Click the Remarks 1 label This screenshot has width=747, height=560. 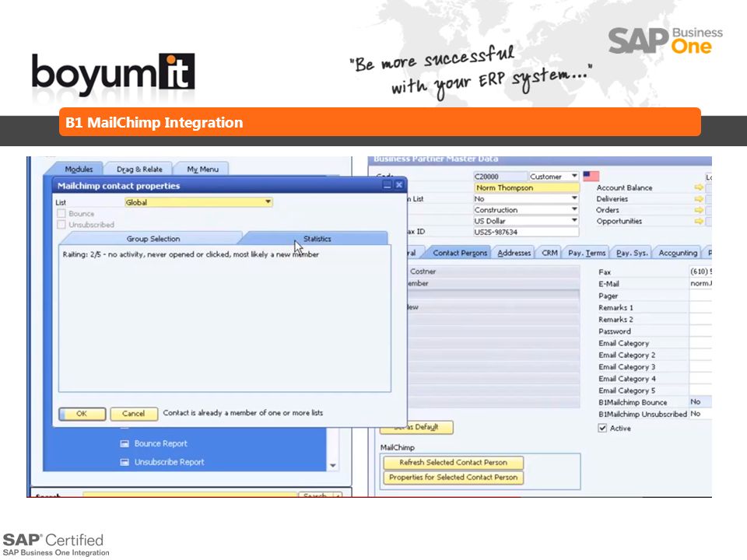pos(615,308)
